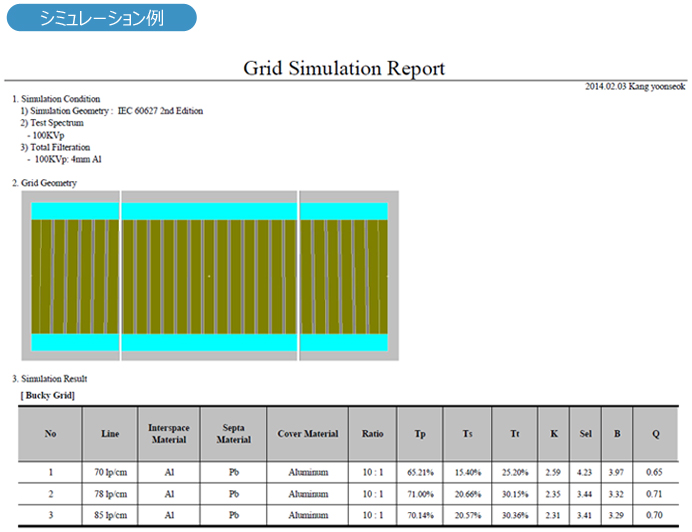Click the Tp column header
Screen dimensions: 692x532
point(420,434)
